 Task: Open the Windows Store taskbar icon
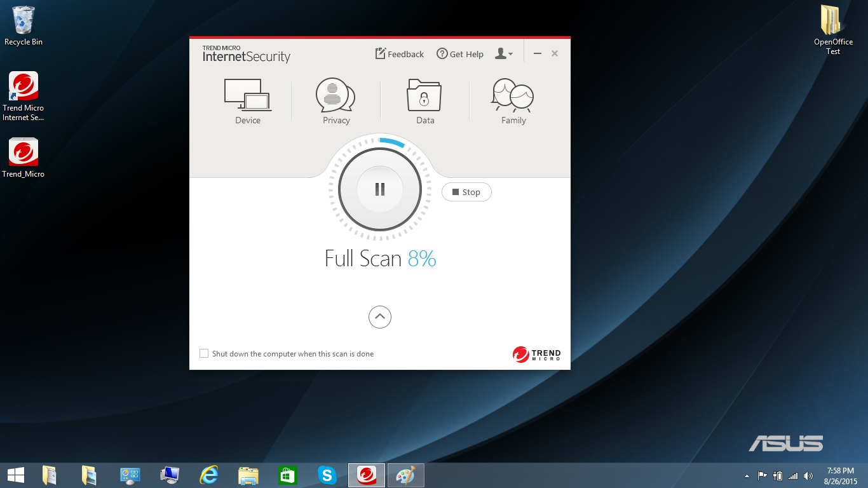[288, 475]
